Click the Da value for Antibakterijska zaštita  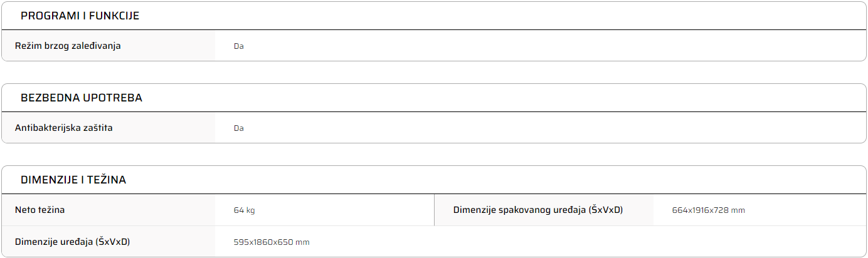coord(238,128)
